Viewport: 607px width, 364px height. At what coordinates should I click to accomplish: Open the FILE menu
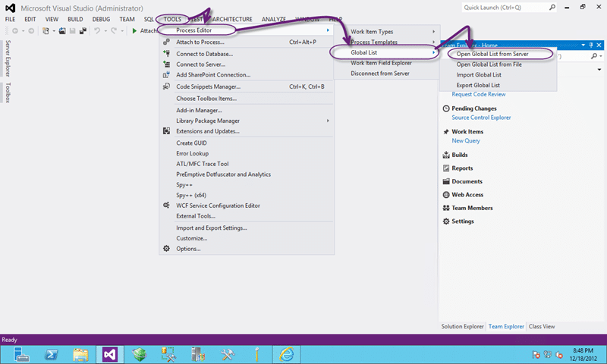tap(10, 19)
